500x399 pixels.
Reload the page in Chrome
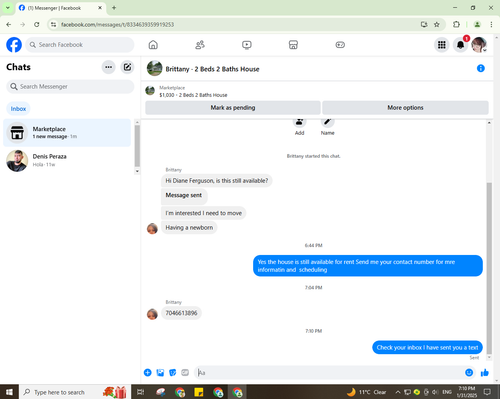[37, 24]
